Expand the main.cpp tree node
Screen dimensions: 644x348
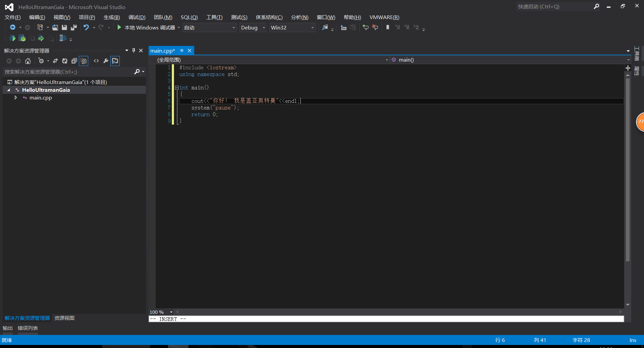tap(16, 98)
